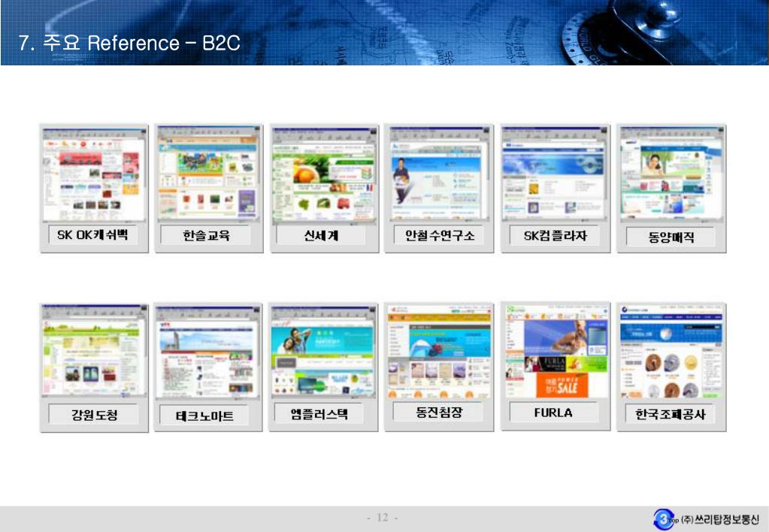Click the 3Top company logo icon
Viewport: 769px width, 532px height.
[665, 518]
